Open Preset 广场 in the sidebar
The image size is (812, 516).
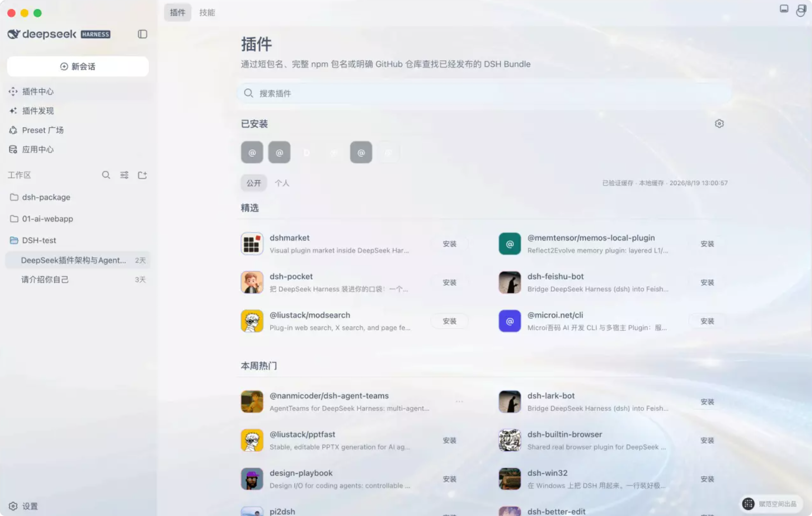[x=78, y=130]
